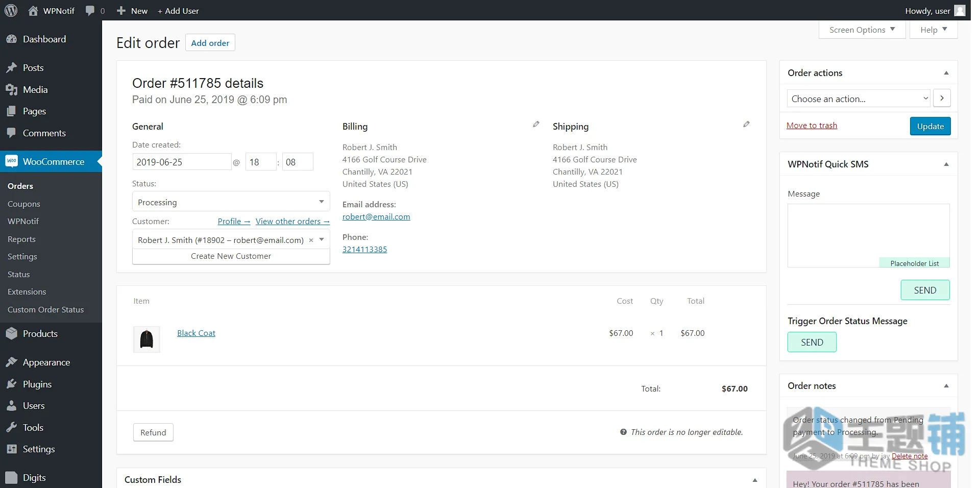Open the Customer select dropdown
This screenshot has width=980, height=488.
click(x=231, y=239)
